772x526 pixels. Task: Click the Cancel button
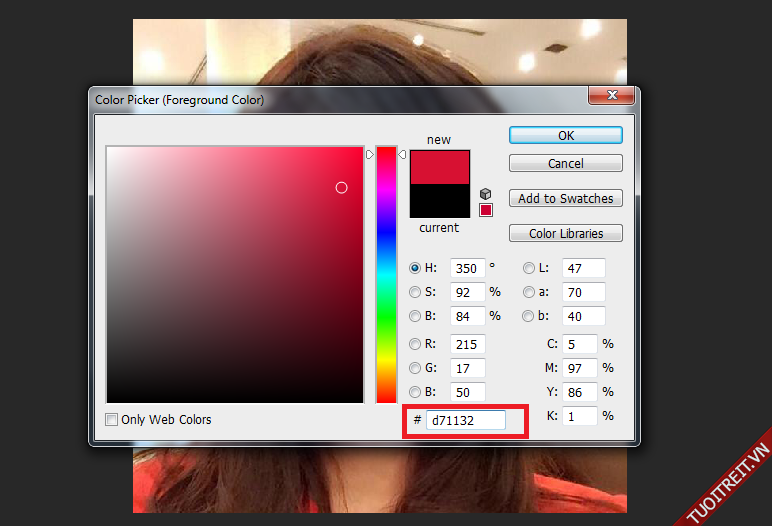(x=565, y=163)
